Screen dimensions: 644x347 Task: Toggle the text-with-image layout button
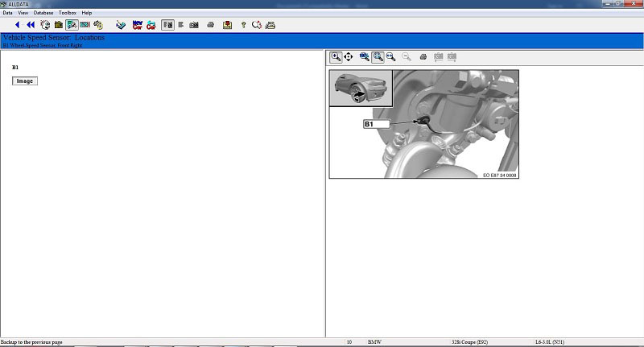click(x=167, y=25)
